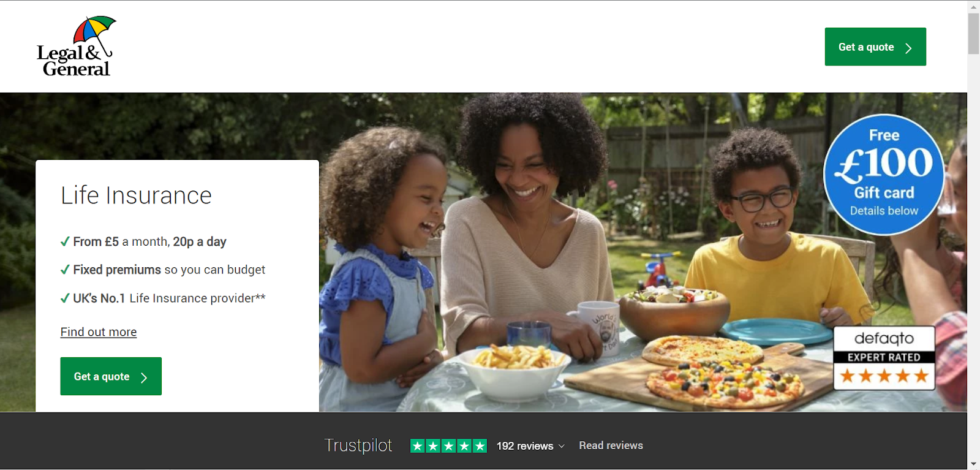This screenshot has height=470, width=980.
Task: Click the green tick beside Fixed premiums
Action: (65, 270)
